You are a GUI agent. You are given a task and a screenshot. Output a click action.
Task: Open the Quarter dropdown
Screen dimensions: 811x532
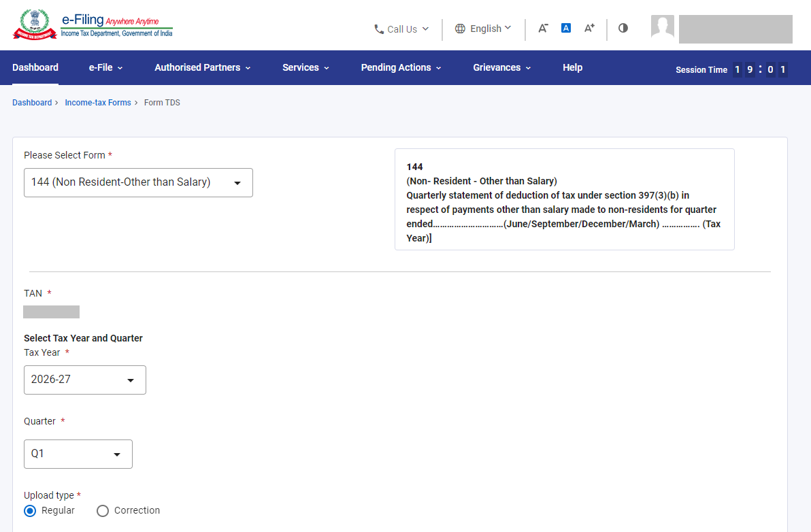point(78,454)
